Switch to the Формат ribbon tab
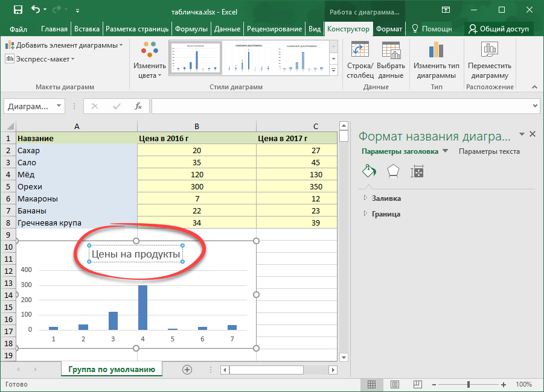The width and height of the screenshot is (544, 392). [389, 29]
